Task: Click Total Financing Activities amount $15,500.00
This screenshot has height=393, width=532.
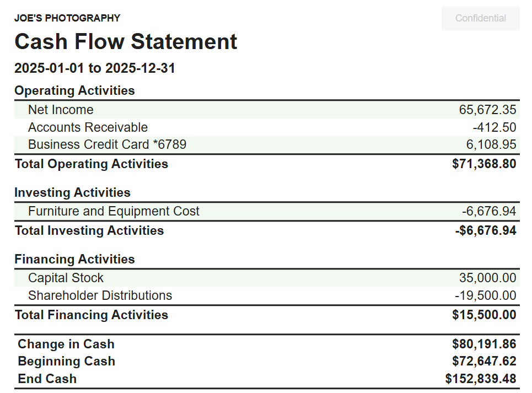Action: click(484, 315)
